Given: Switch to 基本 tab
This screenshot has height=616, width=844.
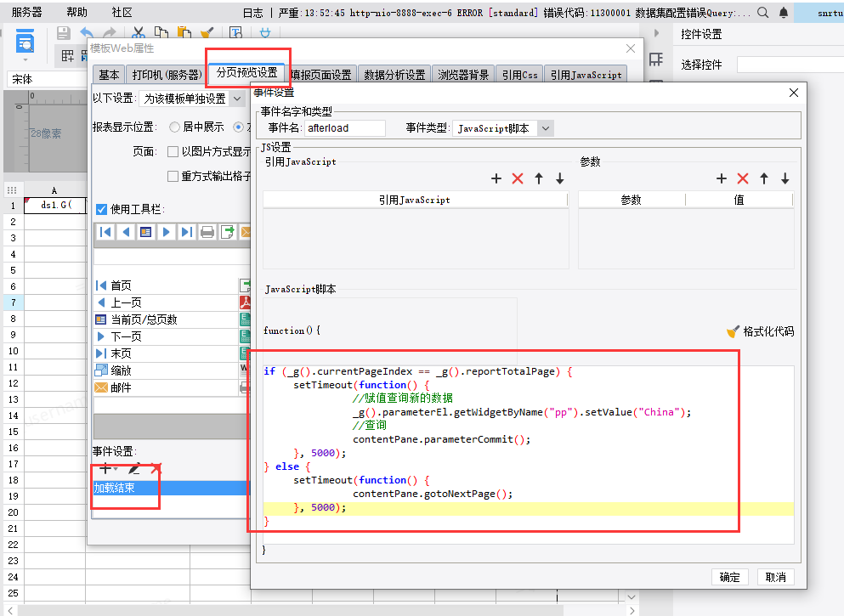Looking at the screenshot, I should 109,75.
